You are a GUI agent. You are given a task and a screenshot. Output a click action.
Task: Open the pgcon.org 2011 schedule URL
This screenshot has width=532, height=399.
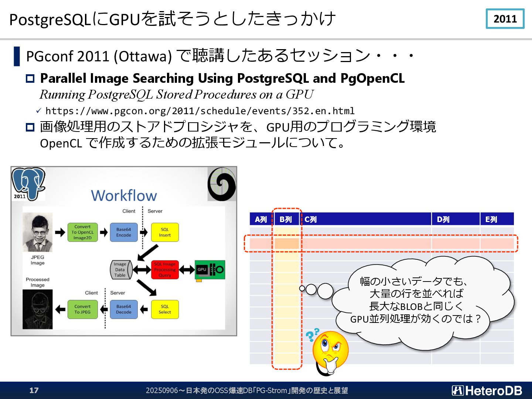(200, 111)
